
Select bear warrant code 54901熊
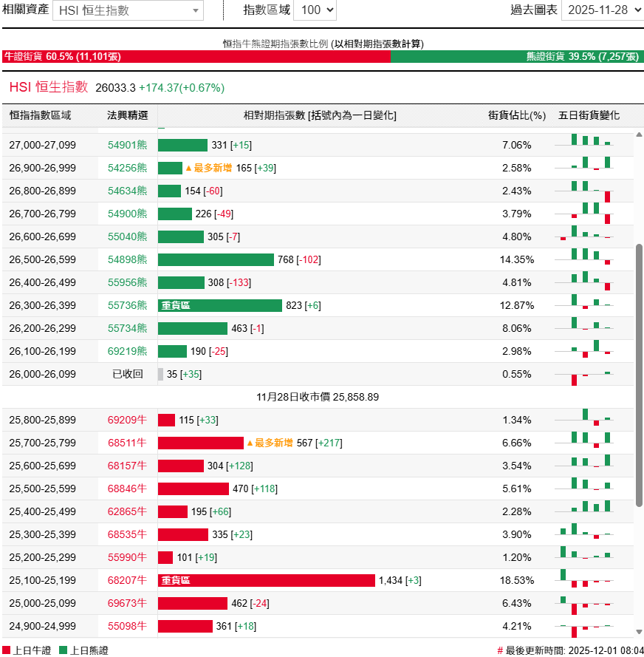126,145
